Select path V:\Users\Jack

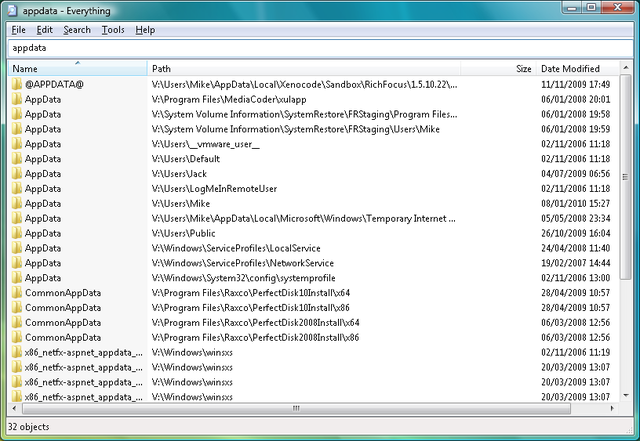point(179,174)
